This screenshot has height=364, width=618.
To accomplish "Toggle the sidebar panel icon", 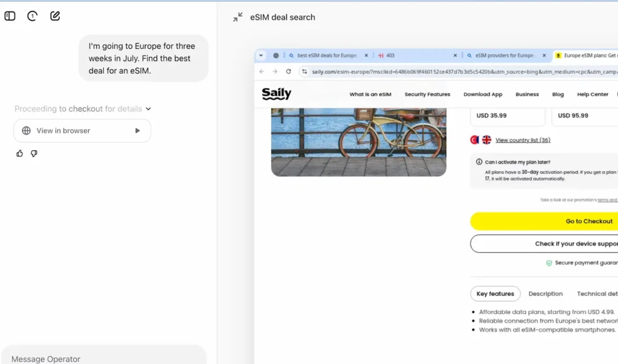I will coord(10,16).
